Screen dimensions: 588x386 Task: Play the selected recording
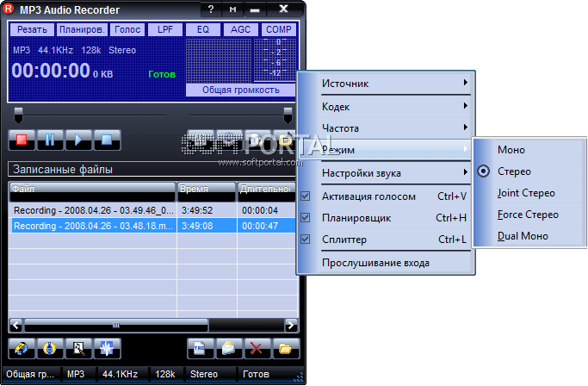coord(78,140)
